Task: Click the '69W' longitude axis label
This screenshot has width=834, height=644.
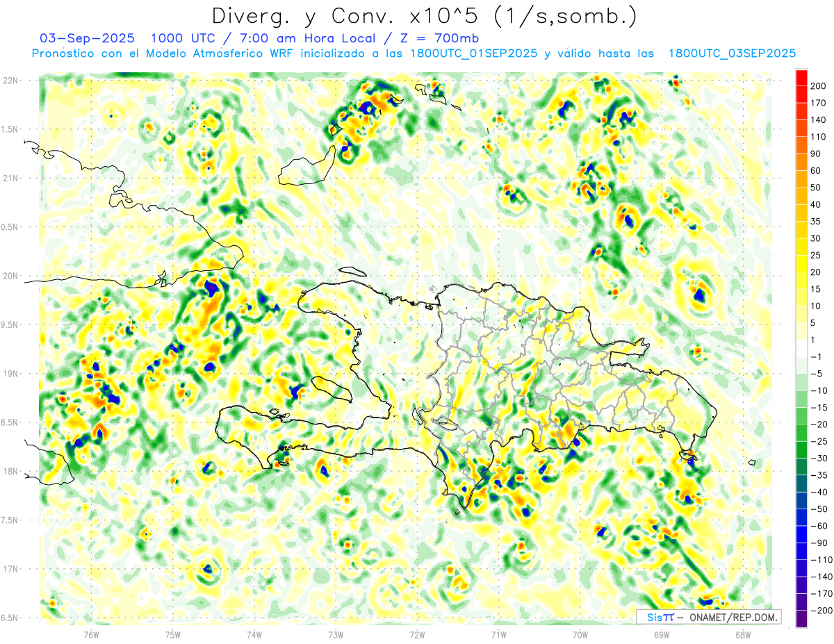Action: (662, 634)
